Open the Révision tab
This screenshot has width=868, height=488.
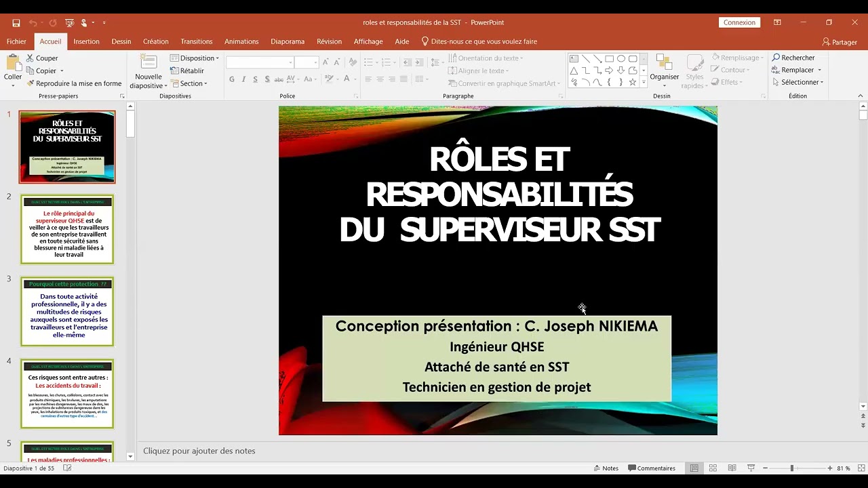coord(329,41)
